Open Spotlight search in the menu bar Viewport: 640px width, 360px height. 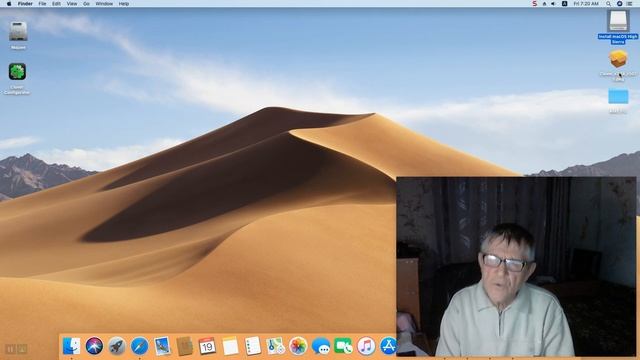tap(608, 4)
